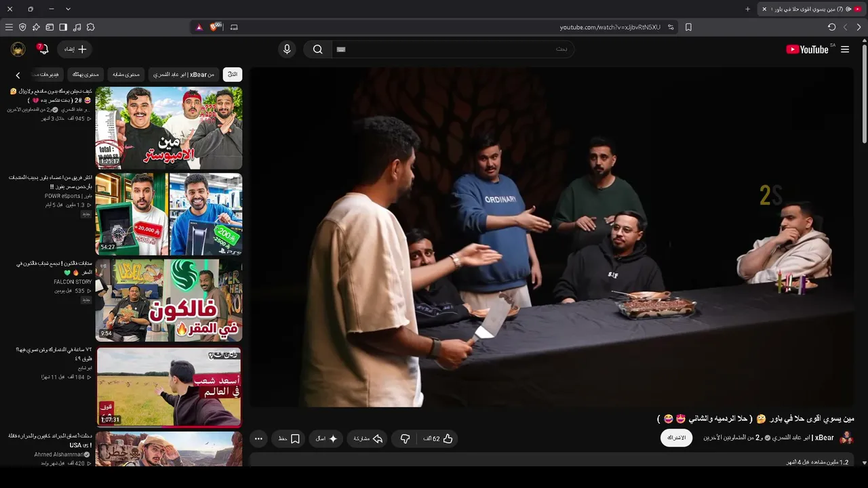Close the YouTube browser tab
This screenshot has width=868, height=488.
[x=764, y=9]
